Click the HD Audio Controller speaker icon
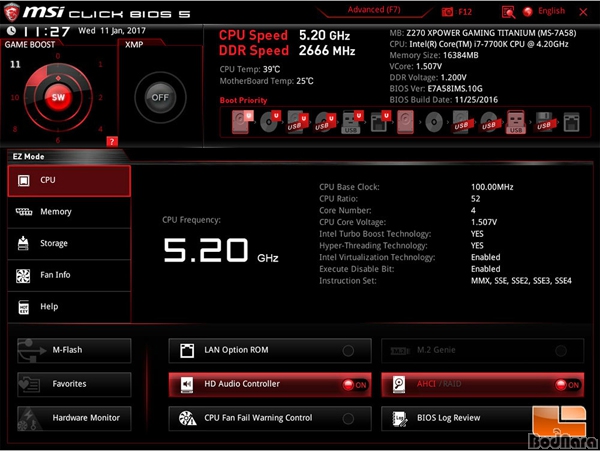This screenshot has width=600, height=451. tap(187, 384)
